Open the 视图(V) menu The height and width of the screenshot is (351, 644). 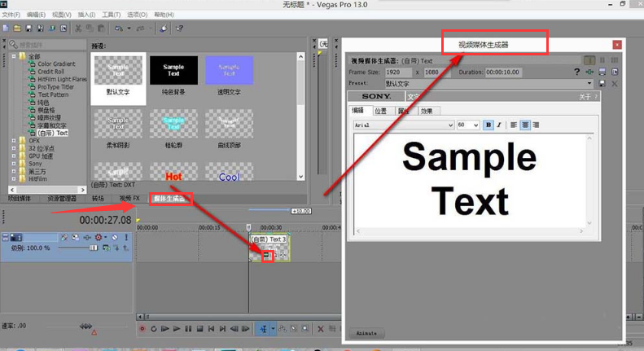tap(62, 15)
